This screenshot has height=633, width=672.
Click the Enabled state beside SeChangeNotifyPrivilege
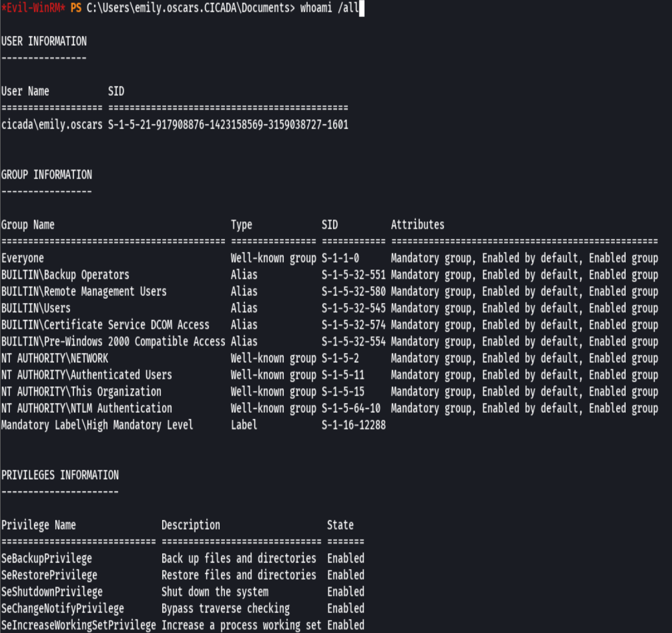[345, 608]
